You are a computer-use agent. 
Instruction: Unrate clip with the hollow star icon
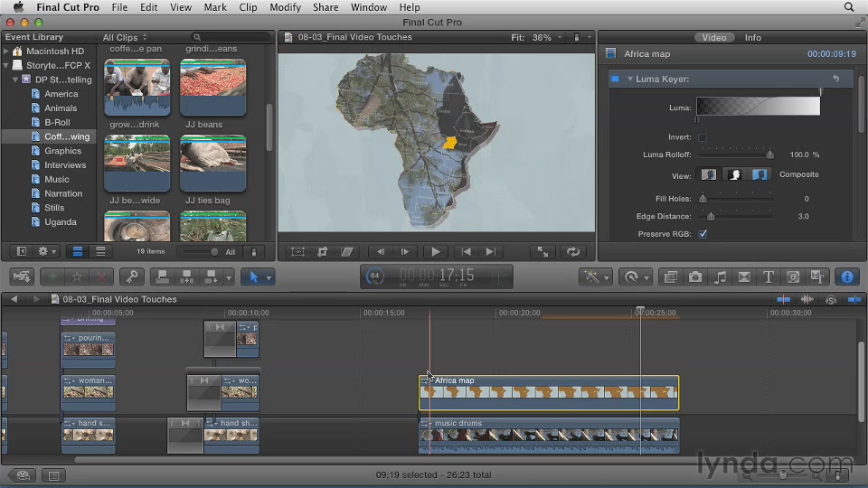pyautogui.click(x=77, y=277)
